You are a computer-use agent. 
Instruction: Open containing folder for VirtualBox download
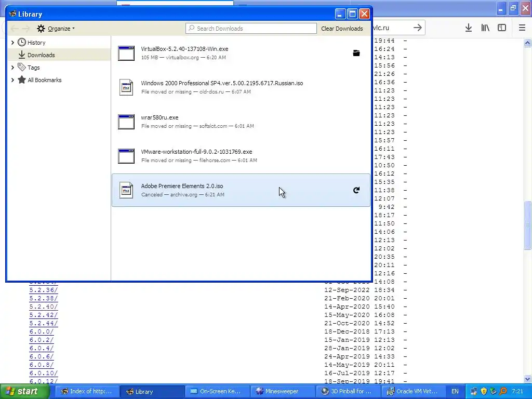(x=356, y=53)
